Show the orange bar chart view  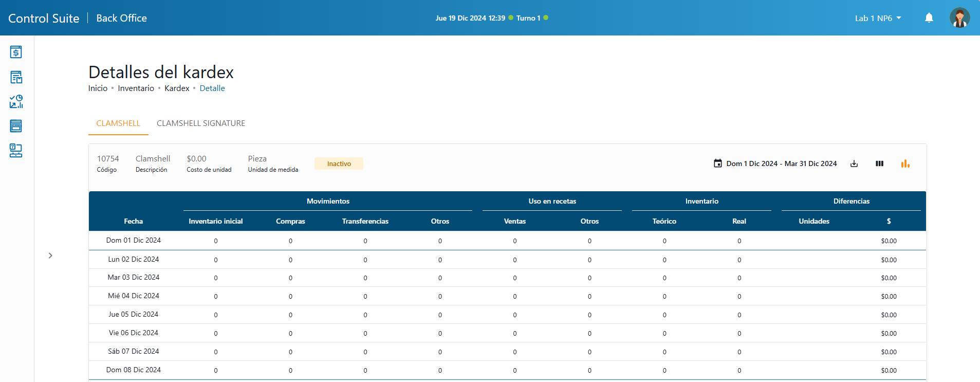(x=905, y=163)
